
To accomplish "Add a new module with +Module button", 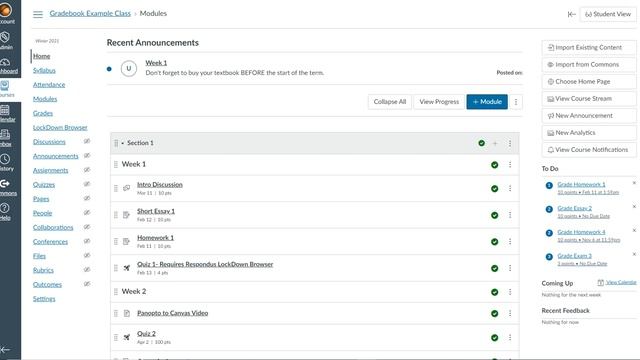I will click(487, 102).
